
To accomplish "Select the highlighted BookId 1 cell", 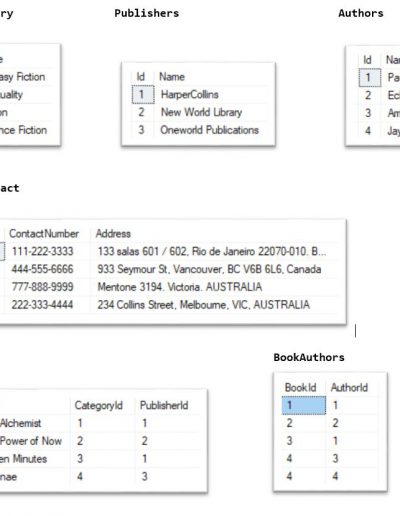I will click(x=304, y=405).
